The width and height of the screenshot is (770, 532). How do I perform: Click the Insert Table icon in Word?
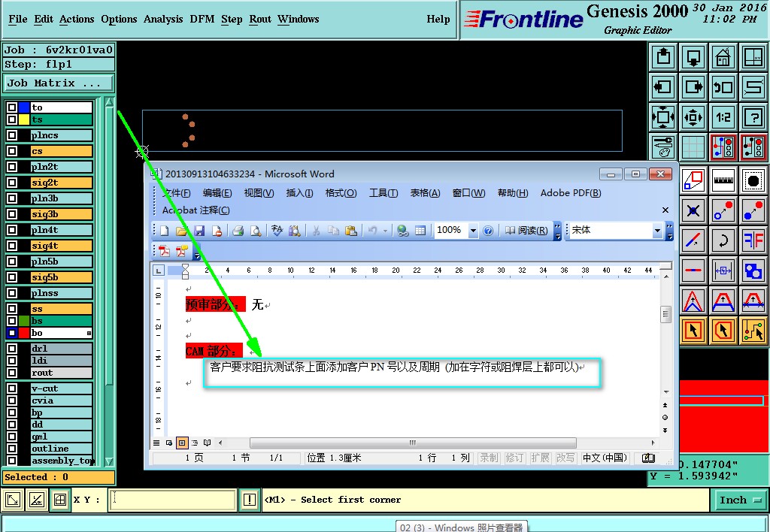pos(420,230)
